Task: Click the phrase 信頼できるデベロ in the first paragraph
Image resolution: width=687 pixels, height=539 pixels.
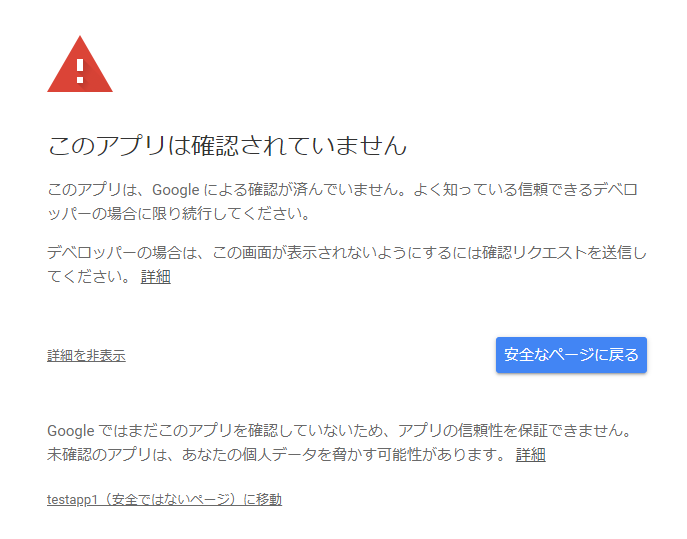Action: click(584, 190)
